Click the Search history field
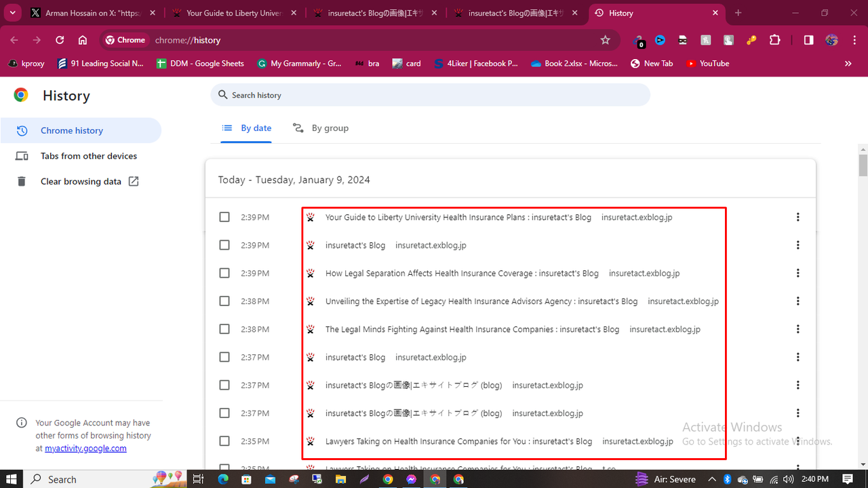 pos(430,95)
